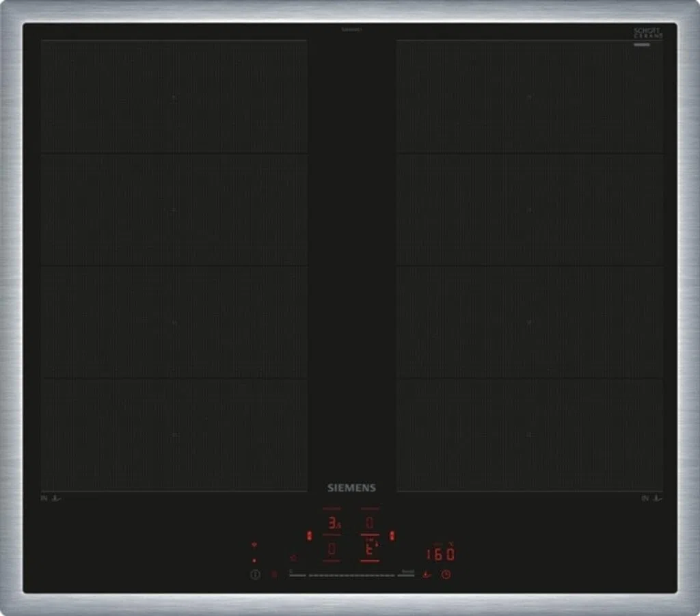
Task: Tap the lock icon beside the power switch
Action: 275,574
